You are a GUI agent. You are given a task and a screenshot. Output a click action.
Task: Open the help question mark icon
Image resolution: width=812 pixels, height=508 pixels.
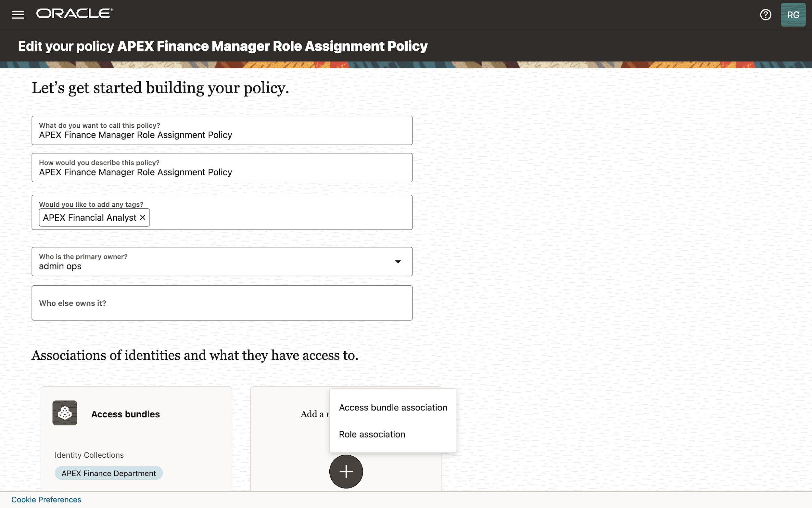[765, 14]
